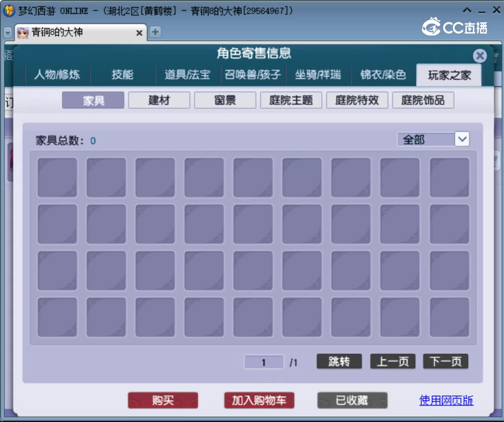
Task: Select the 庭院主题 sub-category
Action: pyautogui.click(x=291, y=100)
